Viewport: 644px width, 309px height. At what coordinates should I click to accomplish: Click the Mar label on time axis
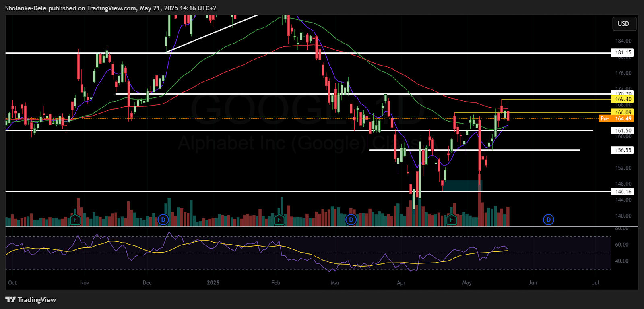click(x=335, y=283)
